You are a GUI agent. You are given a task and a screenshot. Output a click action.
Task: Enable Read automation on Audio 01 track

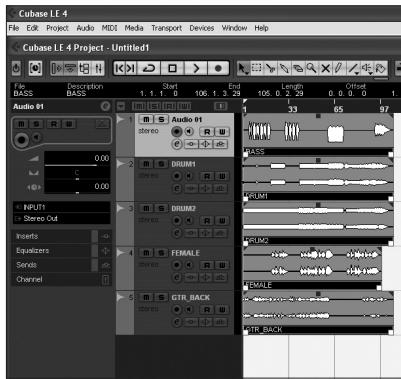pos(207,132)
